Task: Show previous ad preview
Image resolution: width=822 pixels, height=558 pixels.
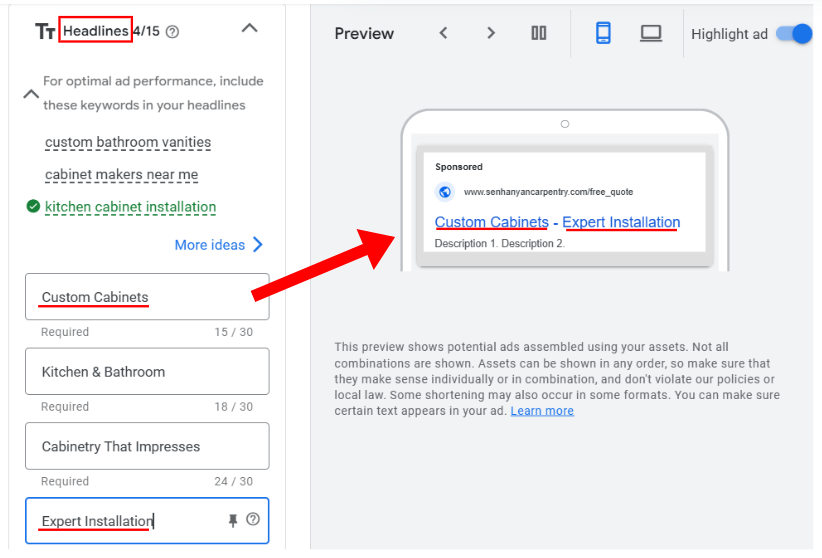Action: coord(443,33)
